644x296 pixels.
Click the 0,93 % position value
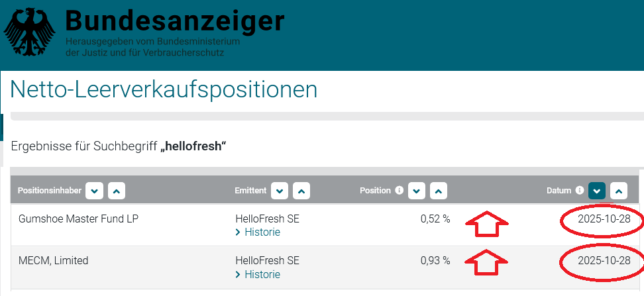click(435, 261)
